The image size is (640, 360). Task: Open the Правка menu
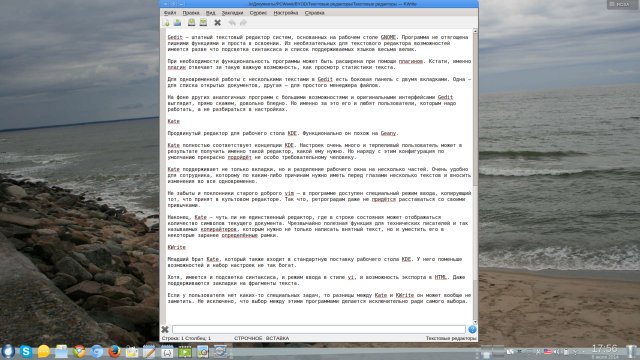[x=191, y=13]
